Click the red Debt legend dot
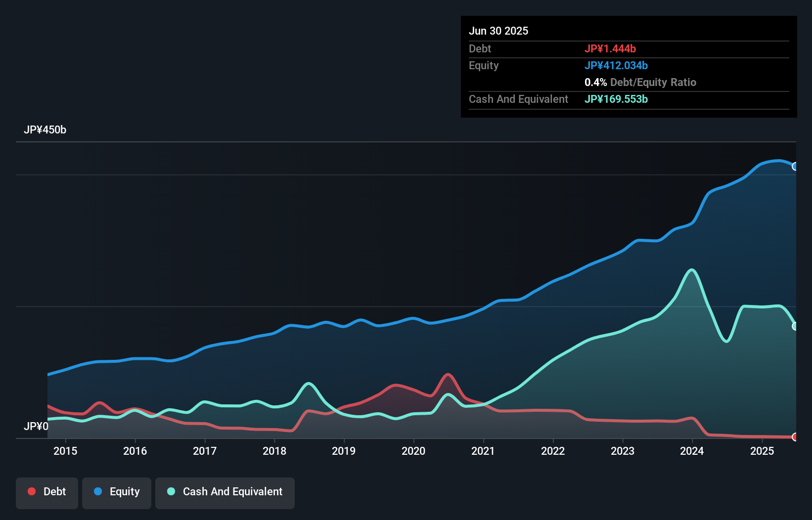This screenshot has height=520, width=812. (32, 491)
